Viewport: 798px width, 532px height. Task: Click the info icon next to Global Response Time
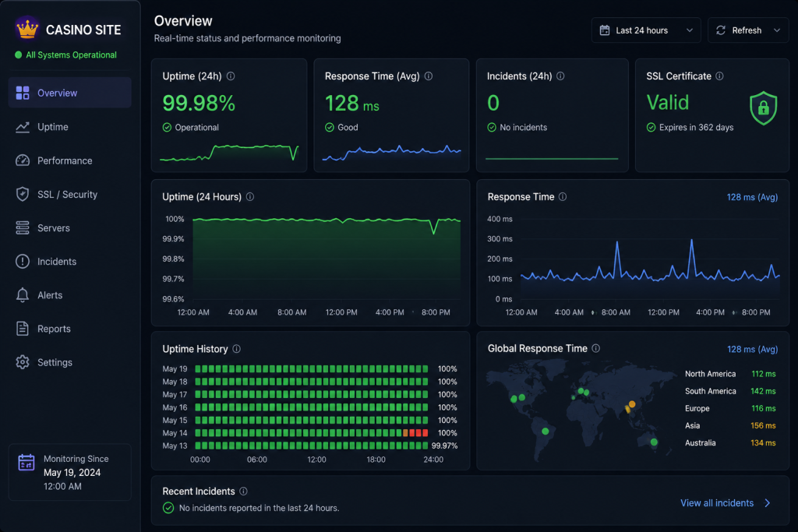(596, 348)
